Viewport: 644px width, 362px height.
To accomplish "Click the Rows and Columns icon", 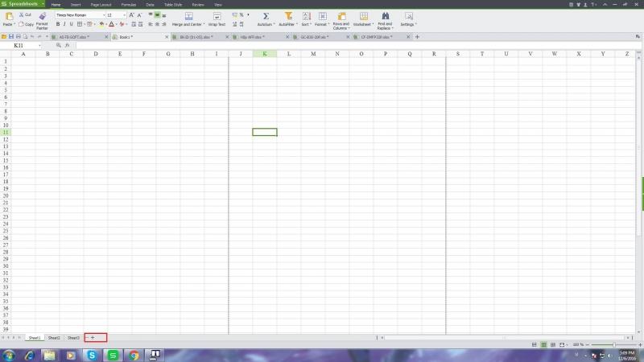I will click(341, 16).
